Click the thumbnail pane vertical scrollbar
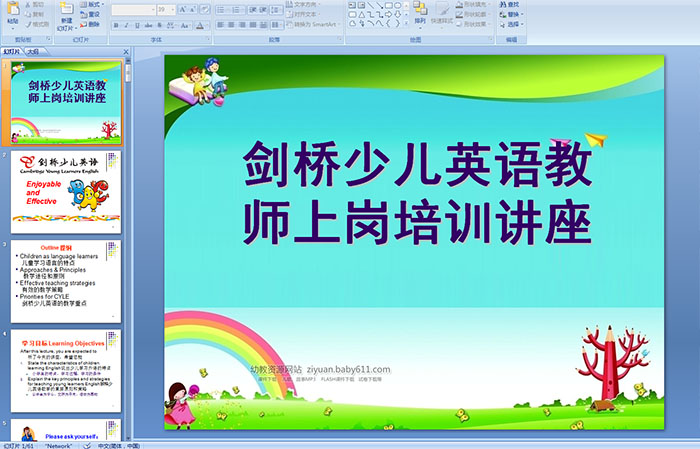The width and height of the screenshot is (700, 449). tap(129, 250)
